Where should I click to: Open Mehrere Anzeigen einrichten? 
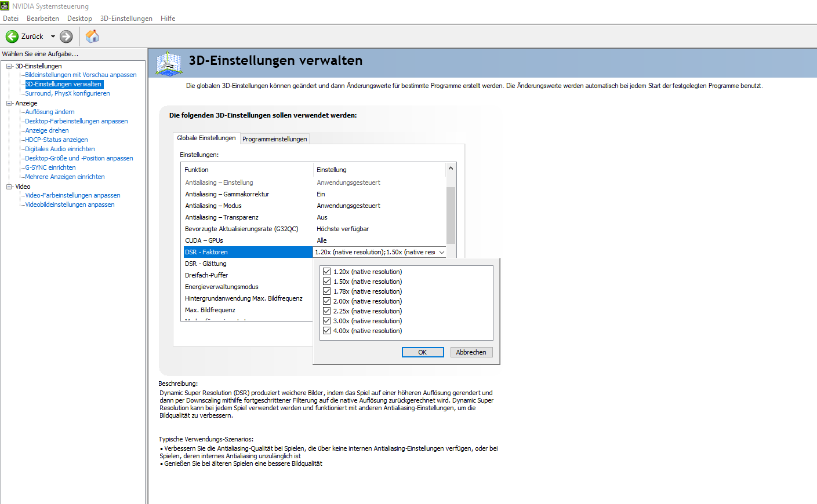[65, 177]
